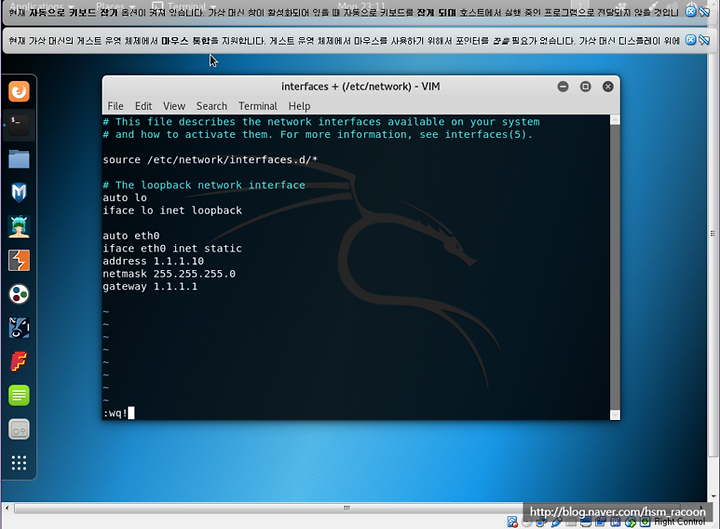Click the 'Right Control' host key label
This screenshot has width=720, height=529.
[x=680, y=522]
